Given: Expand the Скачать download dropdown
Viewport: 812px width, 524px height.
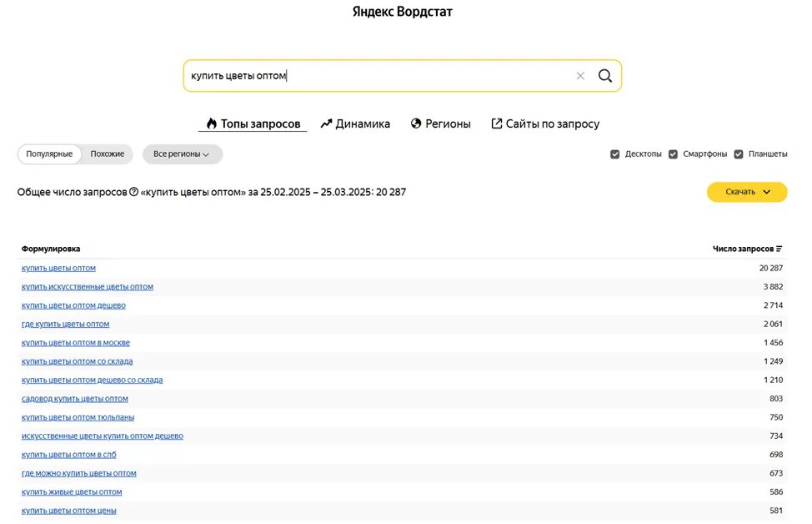Looking at the screenshot, I should (x=747, y=192).
